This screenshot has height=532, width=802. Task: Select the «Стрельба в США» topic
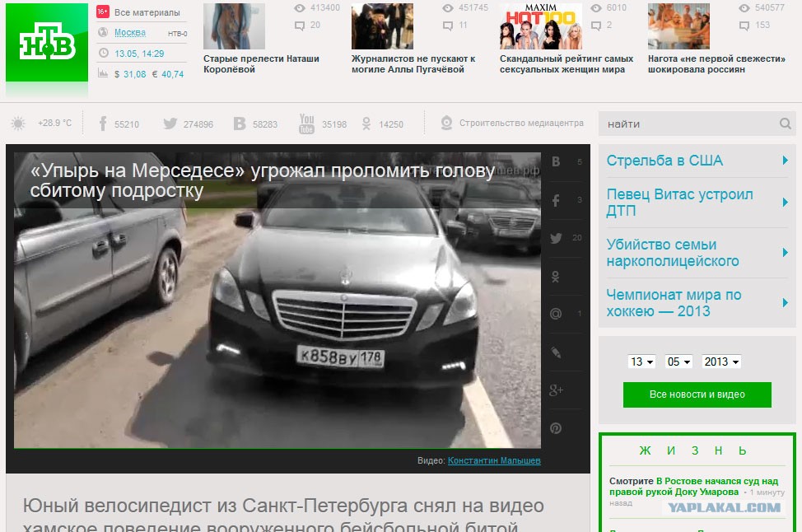(664, 161)
